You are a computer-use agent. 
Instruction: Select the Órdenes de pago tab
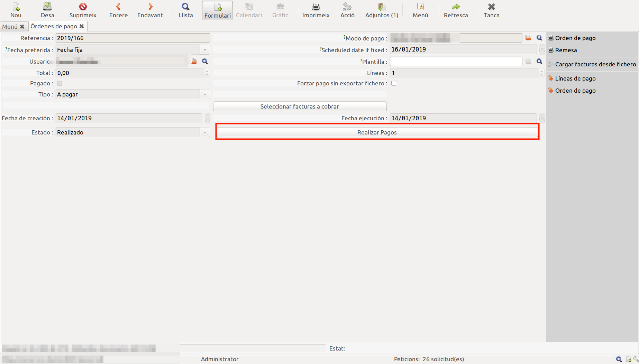click(x=54, y=26)
